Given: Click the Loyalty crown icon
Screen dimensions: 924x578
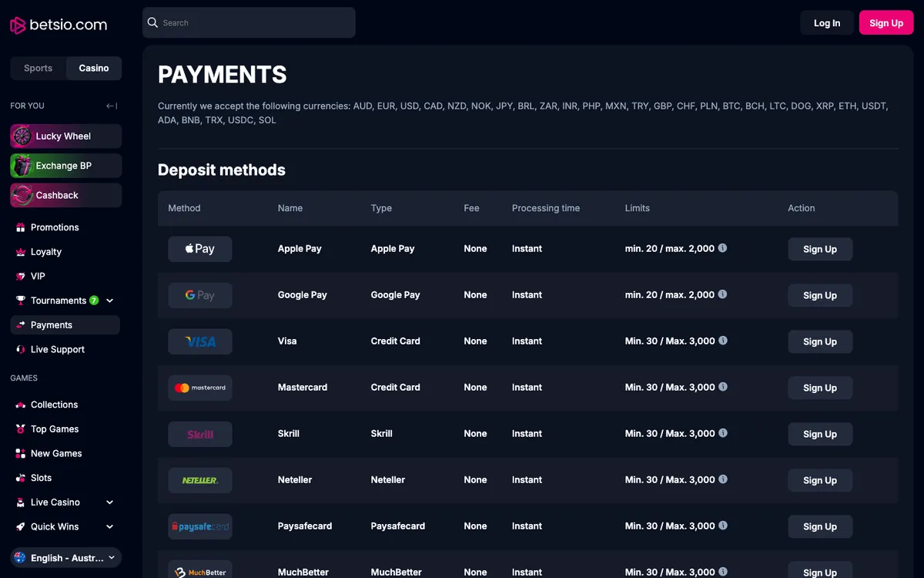Looking at the screenshot, I should 21,252.
